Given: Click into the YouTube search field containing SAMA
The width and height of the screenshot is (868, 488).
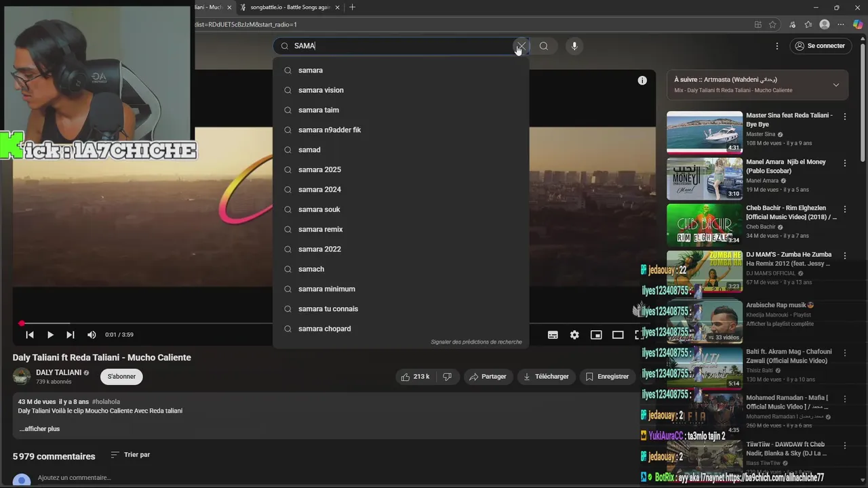Looking at the screenshot, I should coord(400,46).
